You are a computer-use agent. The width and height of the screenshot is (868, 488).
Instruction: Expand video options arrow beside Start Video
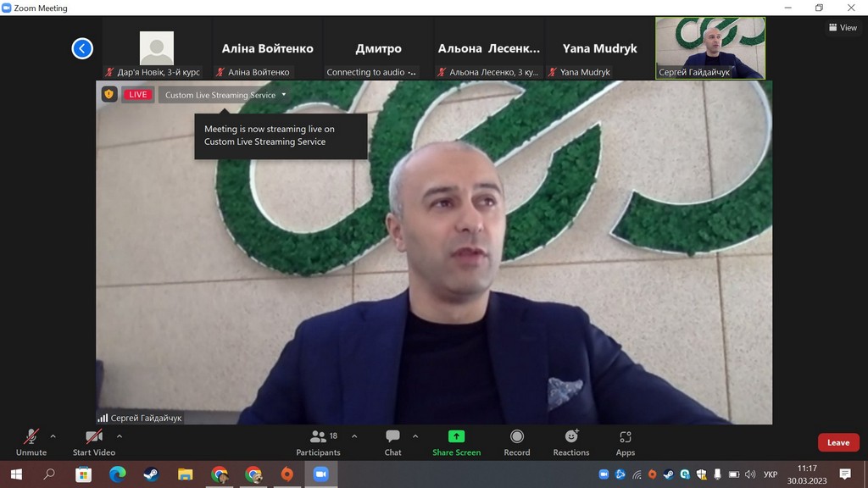120,436
